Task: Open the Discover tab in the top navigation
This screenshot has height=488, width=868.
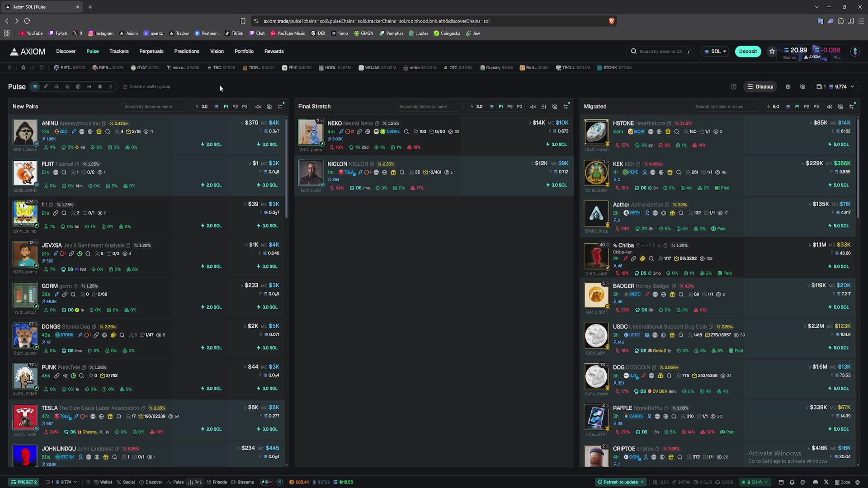Action: pyautogui.click(x=66, y=52)
